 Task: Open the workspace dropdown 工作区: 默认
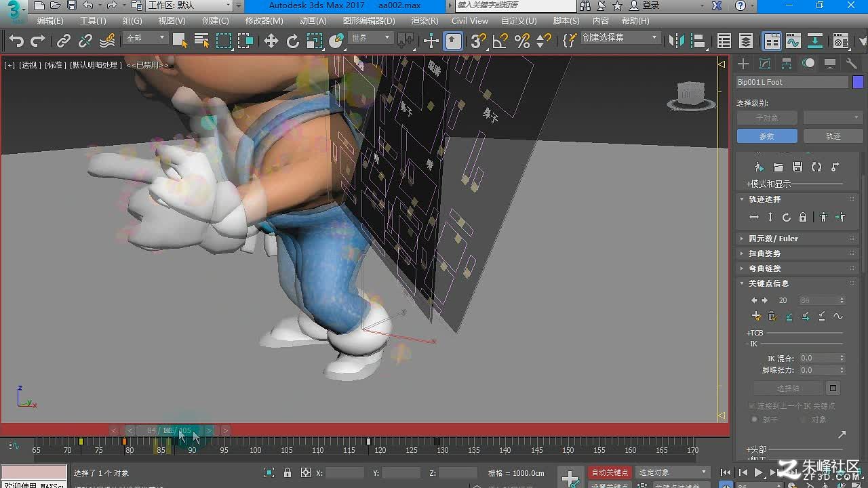(x=189, y=5)
